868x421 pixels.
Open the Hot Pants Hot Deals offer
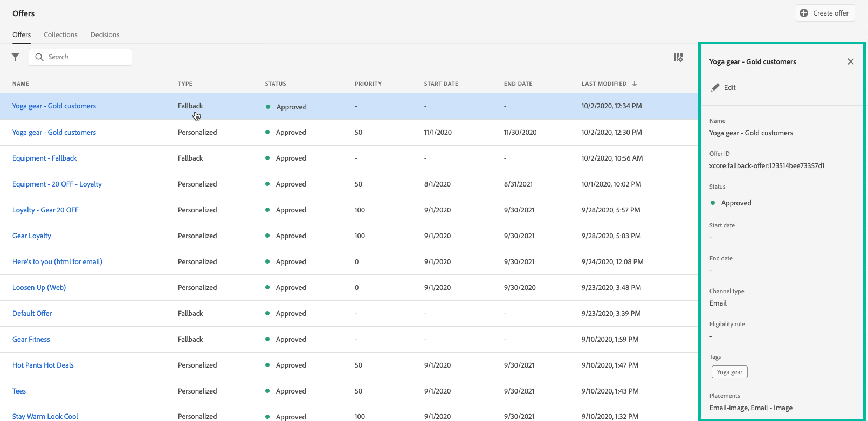pyautogui.click(x=43, y=365)
